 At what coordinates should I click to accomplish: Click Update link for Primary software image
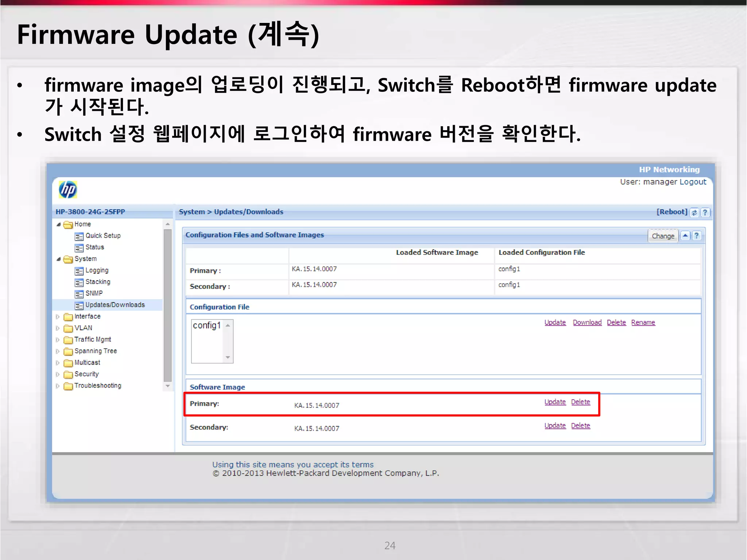click(555, 402)
